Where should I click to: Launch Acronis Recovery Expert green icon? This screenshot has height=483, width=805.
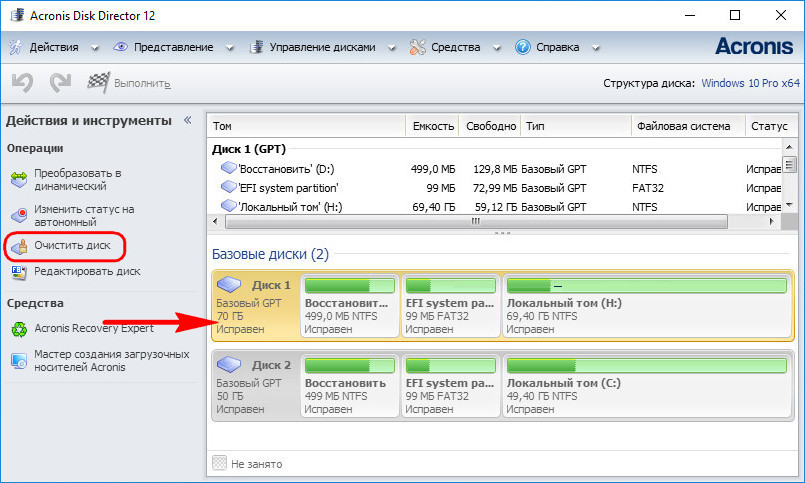pos(19,329)
